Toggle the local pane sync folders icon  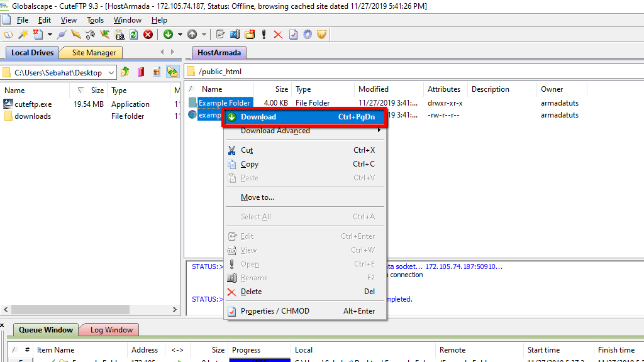click(172, 72)
